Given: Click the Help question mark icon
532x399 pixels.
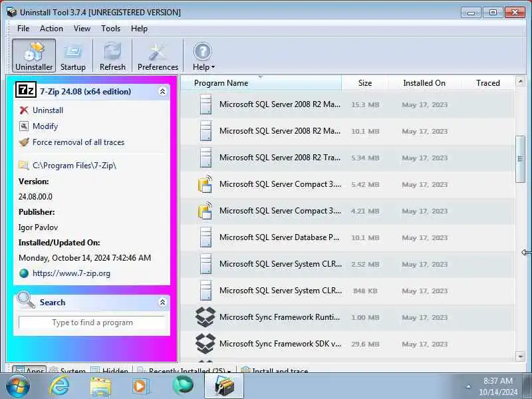Looking at the screenshot, I should pos(203,52).
